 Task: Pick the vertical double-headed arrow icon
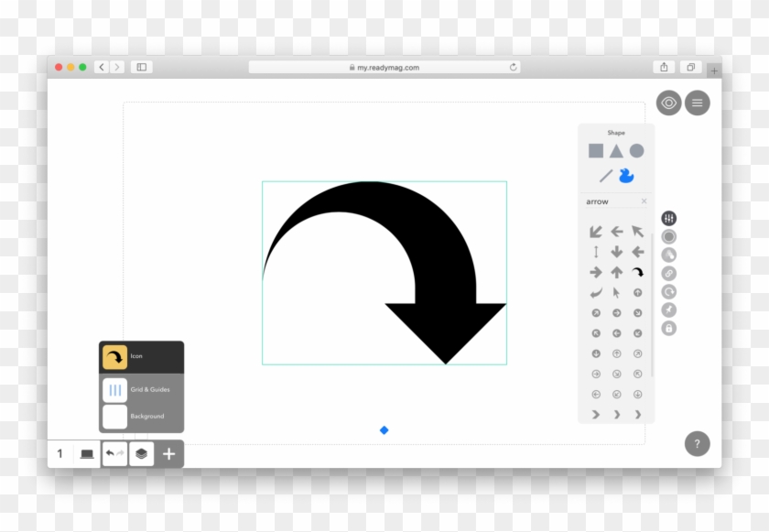click(x=596, y=252)
